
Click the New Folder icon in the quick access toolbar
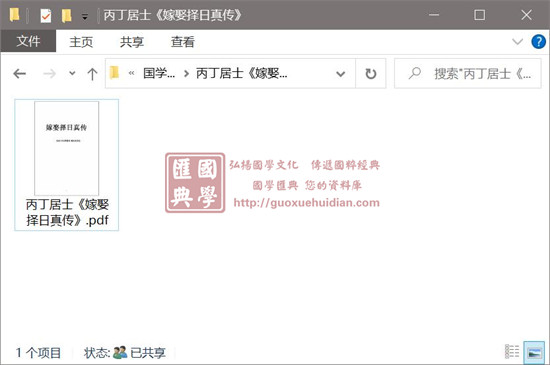[66, 15]
